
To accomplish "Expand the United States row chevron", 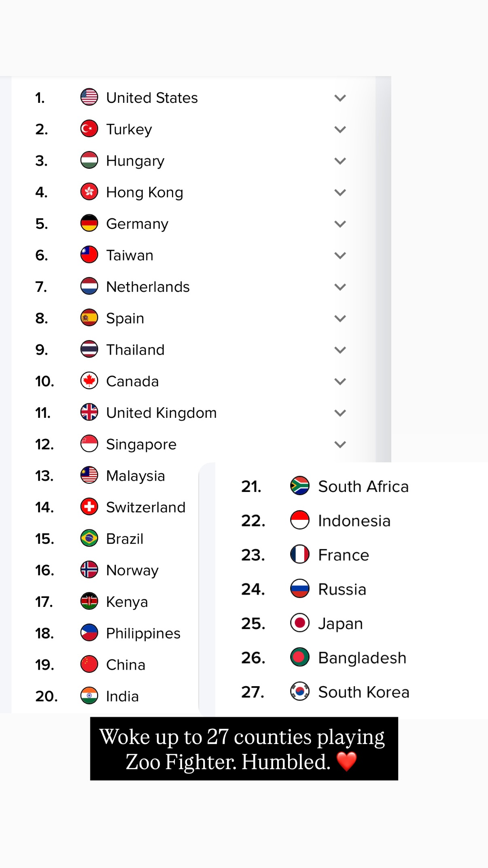I will pyautogui.click(x=340, y=98).
